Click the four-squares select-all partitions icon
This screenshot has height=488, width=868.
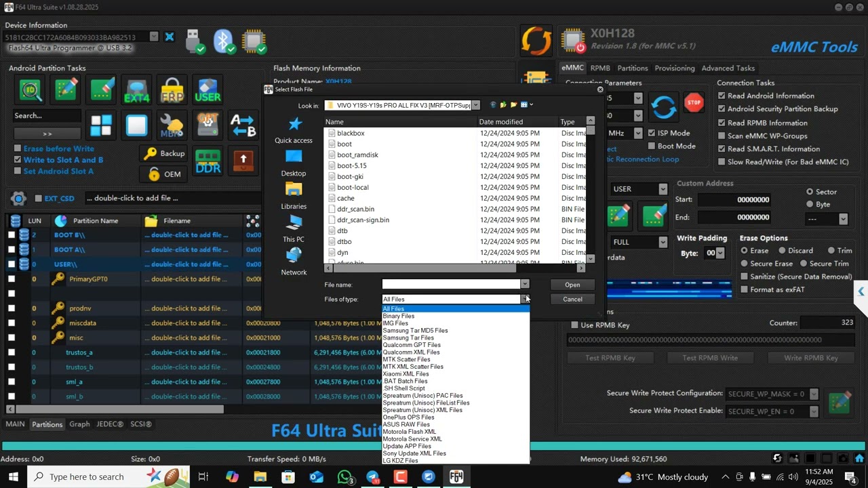pyautogui.click(x=101, y=125)
